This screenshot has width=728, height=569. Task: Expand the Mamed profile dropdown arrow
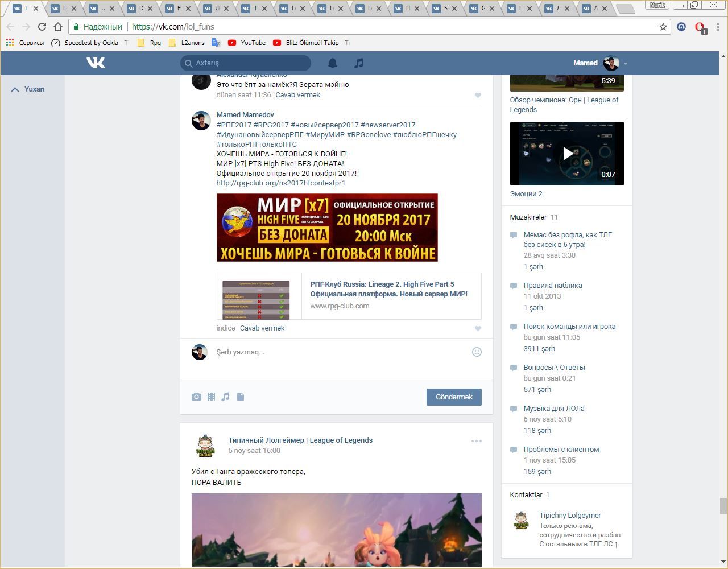point(626,64)
